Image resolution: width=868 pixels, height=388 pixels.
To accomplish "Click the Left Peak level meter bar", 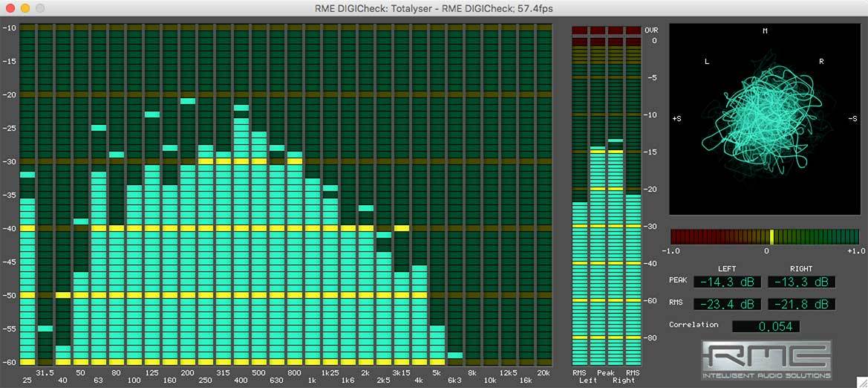I will coord(597,195).
